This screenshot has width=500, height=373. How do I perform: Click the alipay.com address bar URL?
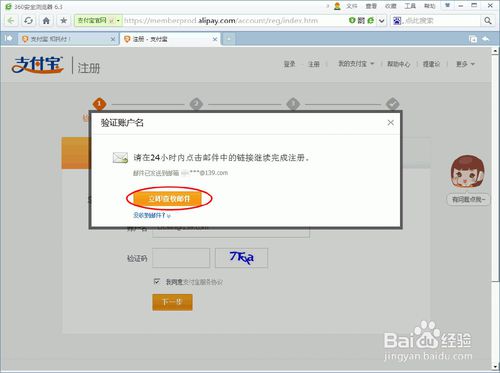click(221, 21)
